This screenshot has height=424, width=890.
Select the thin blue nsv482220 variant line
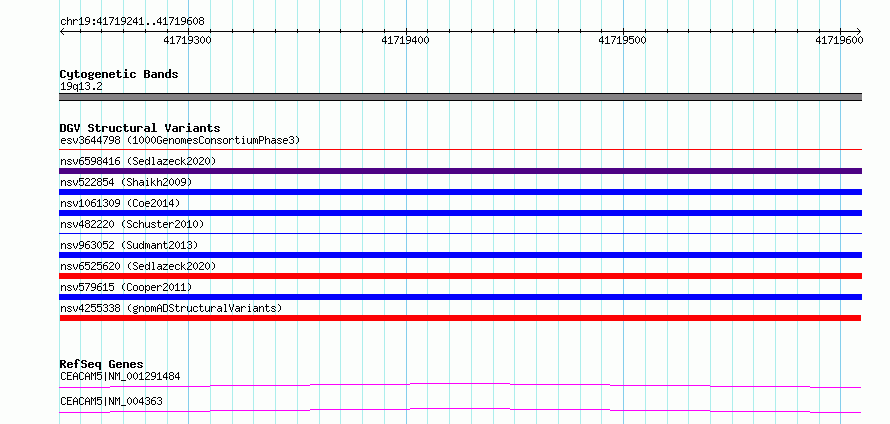tap(460, 234)
